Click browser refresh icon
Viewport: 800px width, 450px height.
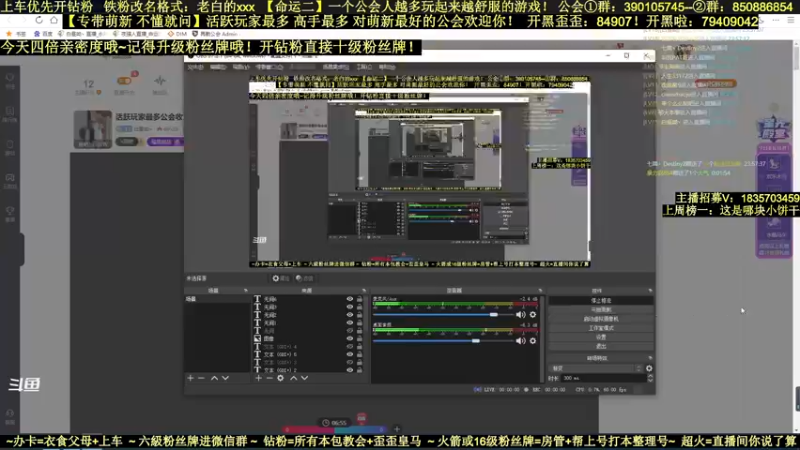[39, 20]
